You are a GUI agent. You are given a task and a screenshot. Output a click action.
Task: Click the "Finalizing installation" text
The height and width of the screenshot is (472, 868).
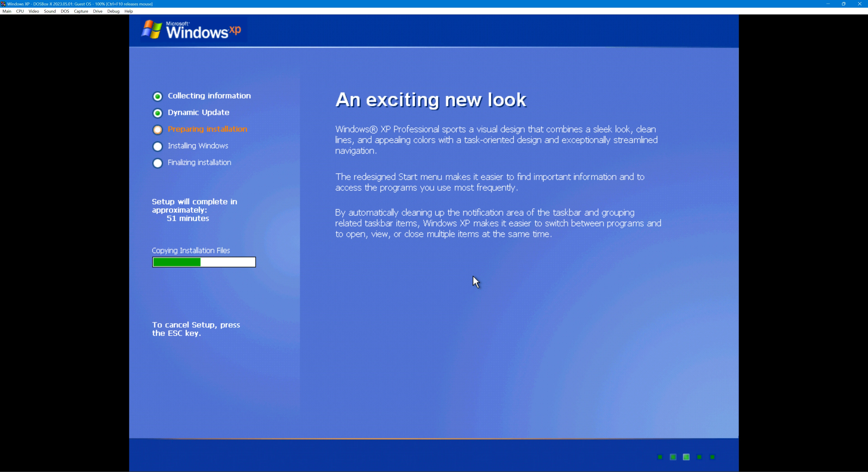click(x=199, y=163)
